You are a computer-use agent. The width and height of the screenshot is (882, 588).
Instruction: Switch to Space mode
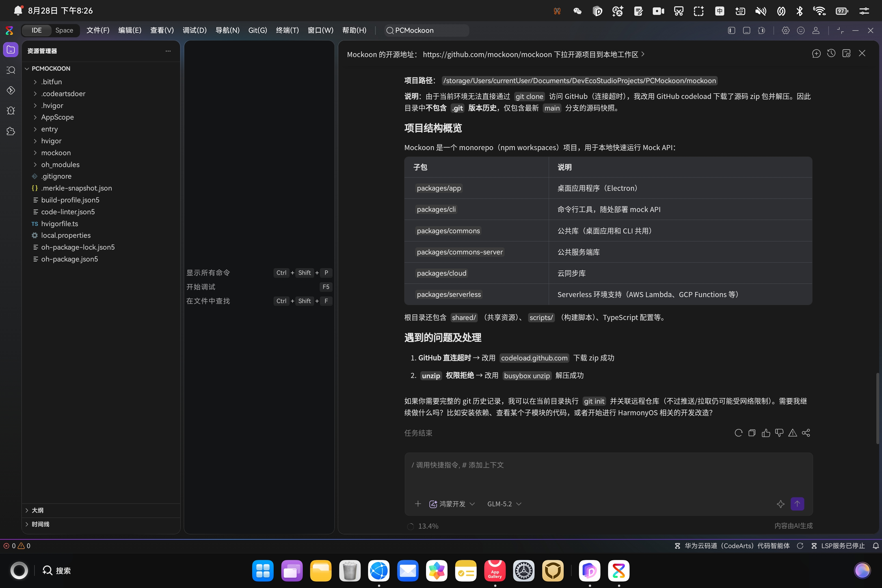point(64,30)
